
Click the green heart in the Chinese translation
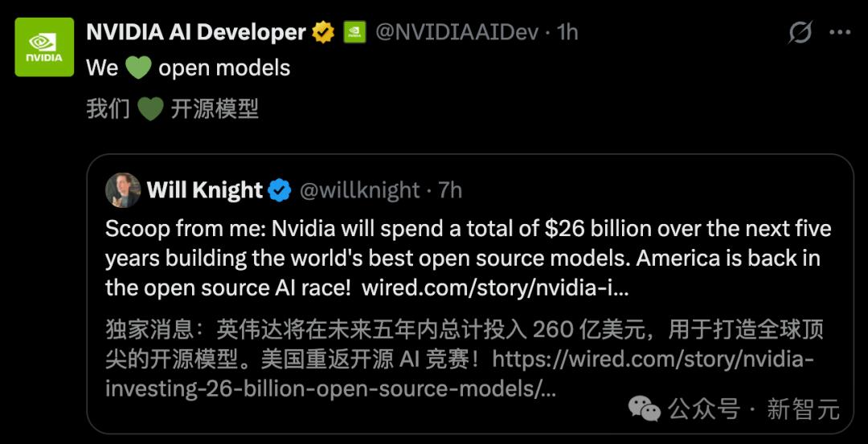click(x=150, y=108)
